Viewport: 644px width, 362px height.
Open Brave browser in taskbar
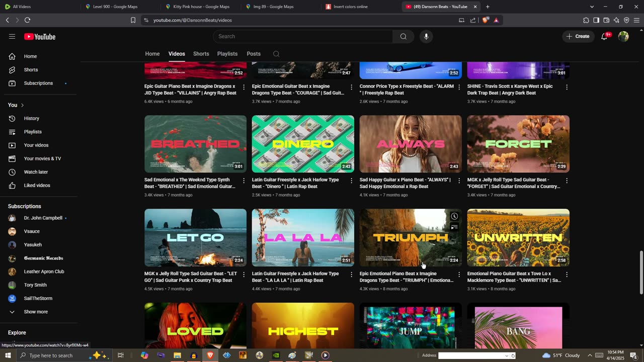[210, 355]
